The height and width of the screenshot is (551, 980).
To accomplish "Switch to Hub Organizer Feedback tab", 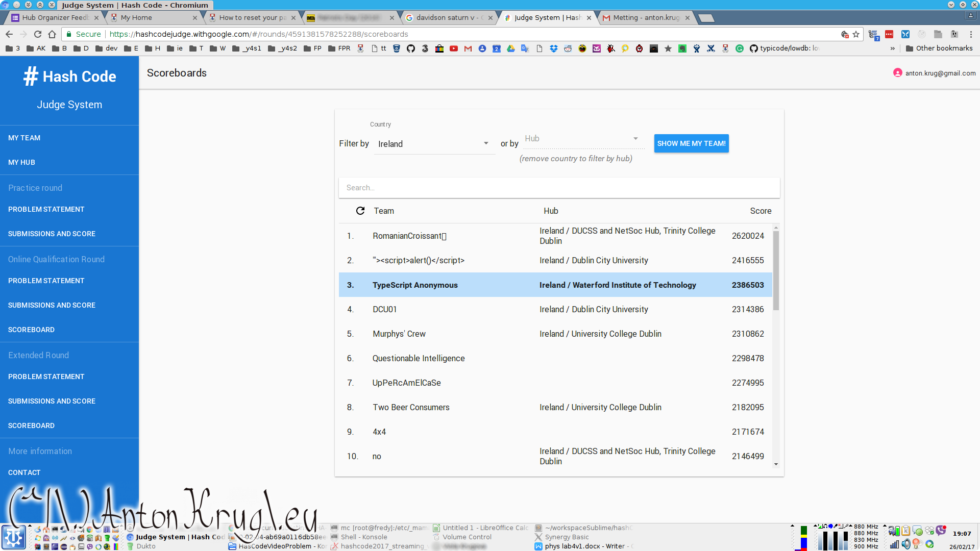I will click(x=55, y=17).
